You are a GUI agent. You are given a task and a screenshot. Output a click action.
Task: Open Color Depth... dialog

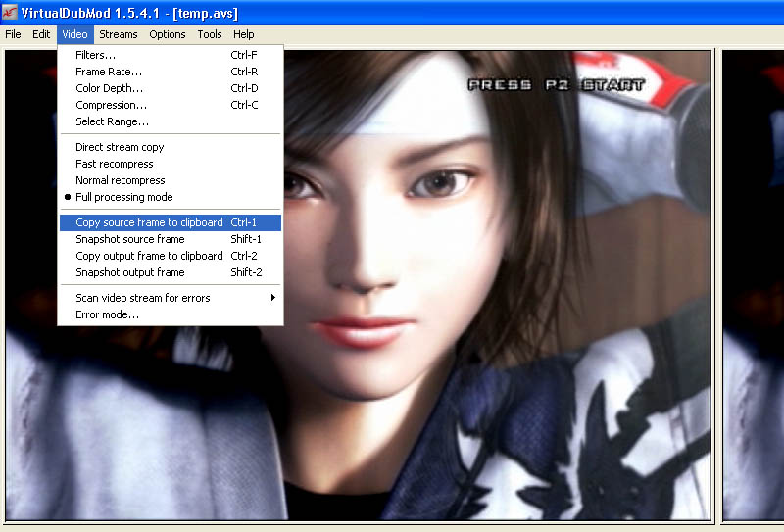171,88
